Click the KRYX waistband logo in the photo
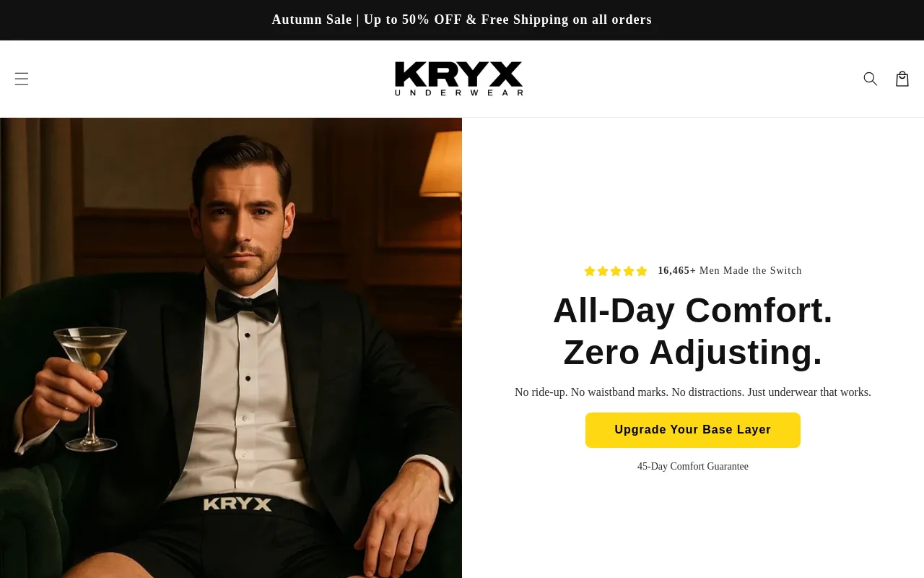 click(237, 504)
